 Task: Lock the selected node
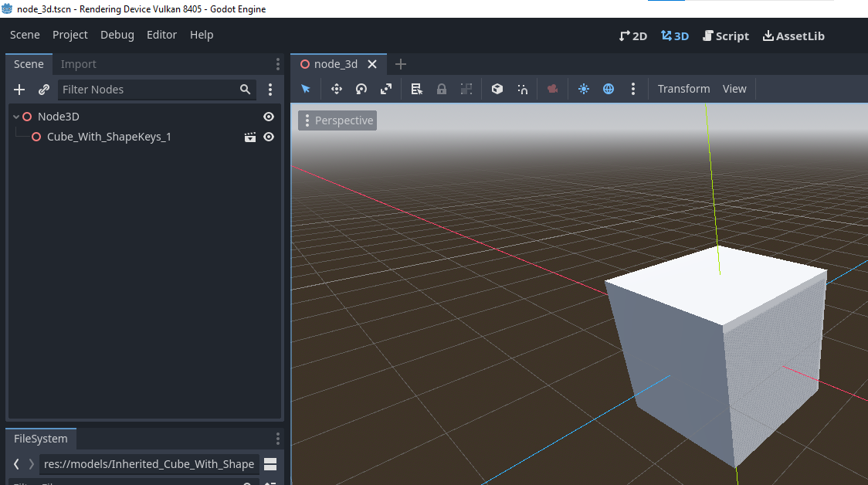point(441,89)
